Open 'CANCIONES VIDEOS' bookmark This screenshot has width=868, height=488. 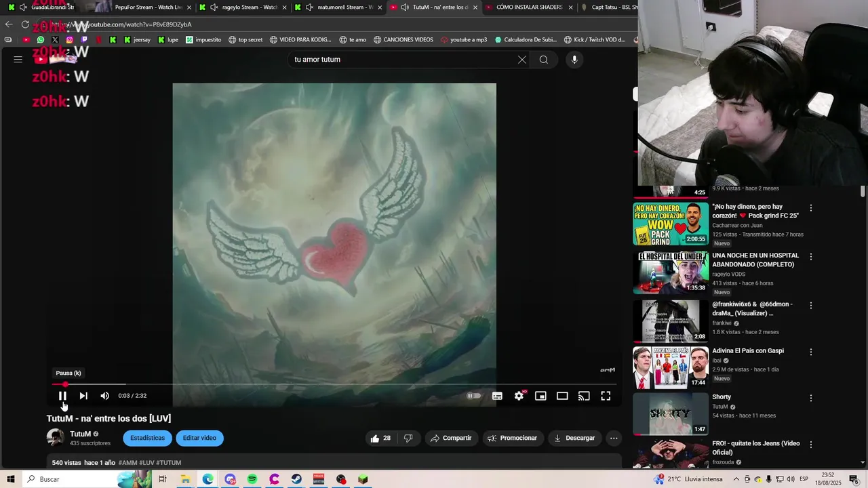click(x=403, y=40)
